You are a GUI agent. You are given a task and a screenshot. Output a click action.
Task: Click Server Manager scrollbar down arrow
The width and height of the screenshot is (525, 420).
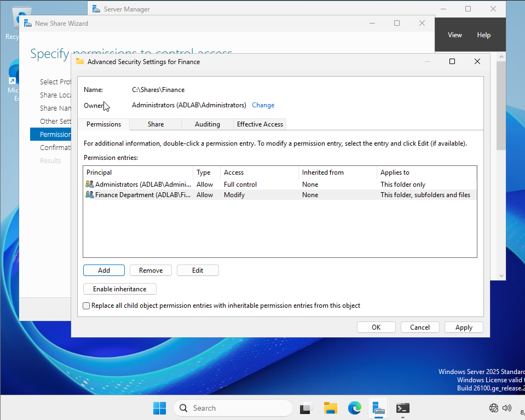[x=501, y=275]
